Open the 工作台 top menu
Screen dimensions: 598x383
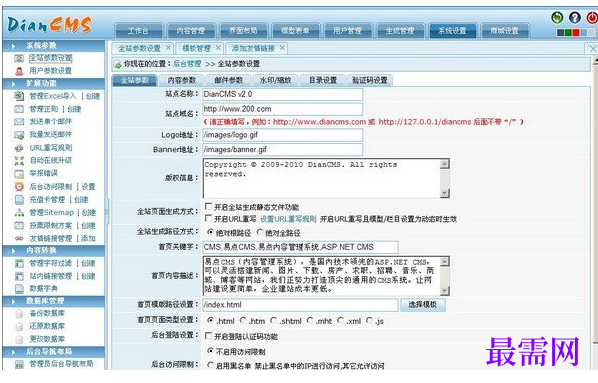pos(138,31)
